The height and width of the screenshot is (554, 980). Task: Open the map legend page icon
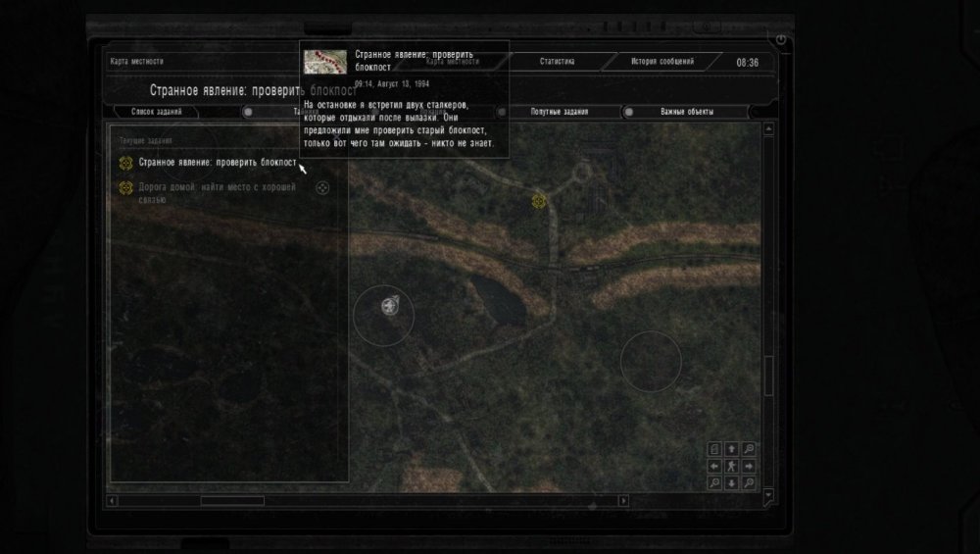coord(715,449)
